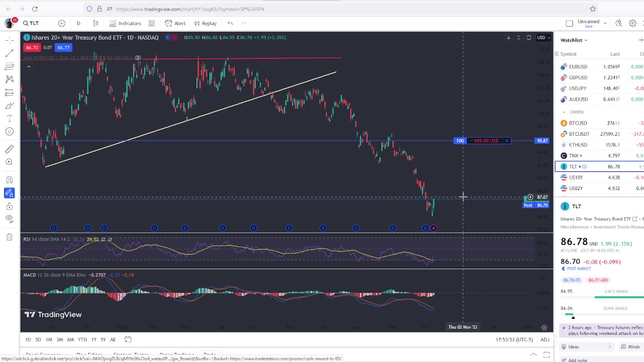Open go-to-date calendar icon
644x362 pixels.
(128, 339)
